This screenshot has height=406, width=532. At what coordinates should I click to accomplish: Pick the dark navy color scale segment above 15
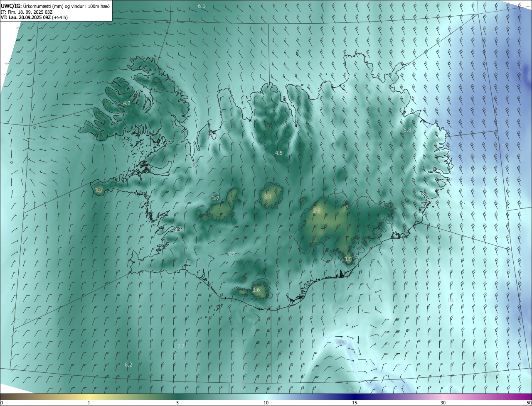point(355,396)
